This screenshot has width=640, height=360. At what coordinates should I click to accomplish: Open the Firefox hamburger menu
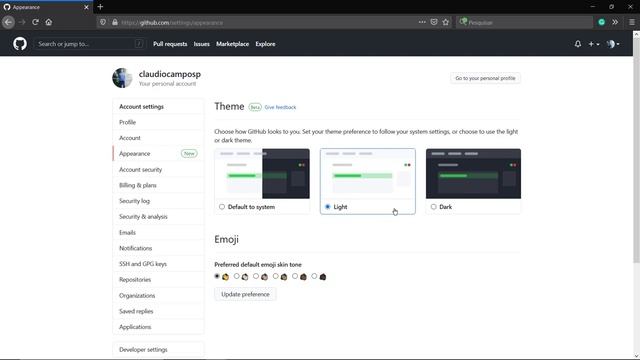click(631, 22)
